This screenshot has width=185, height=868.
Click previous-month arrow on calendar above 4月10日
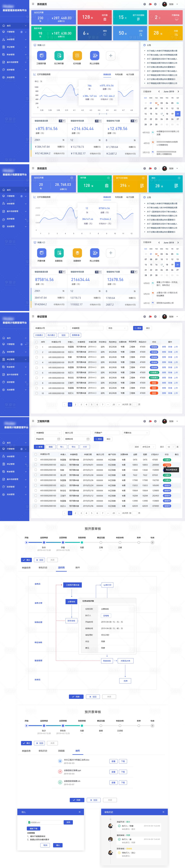[x=159, y=91]
